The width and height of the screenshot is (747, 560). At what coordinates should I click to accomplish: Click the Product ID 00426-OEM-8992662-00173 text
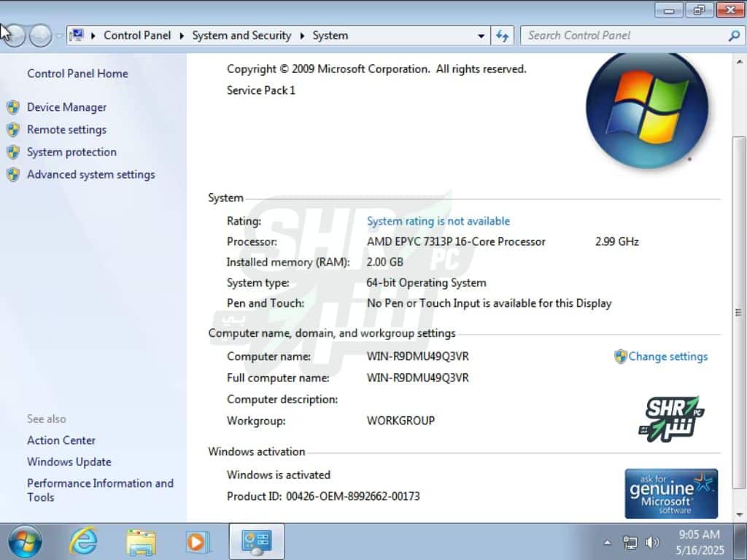(323, 496)
